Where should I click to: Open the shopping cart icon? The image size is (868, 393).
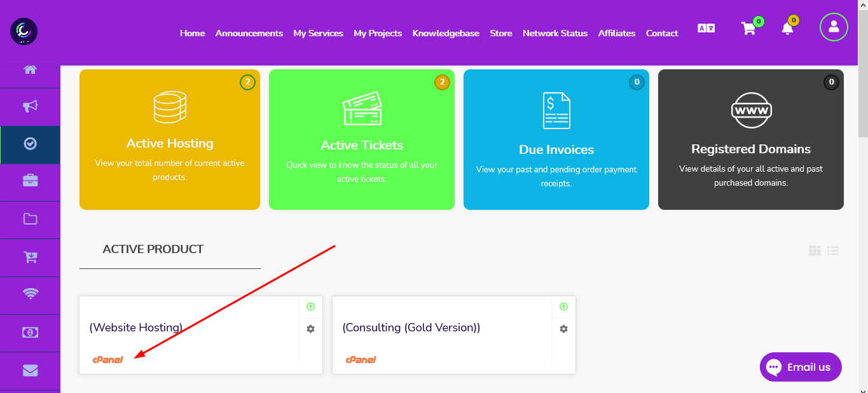[x=748, y=29]
